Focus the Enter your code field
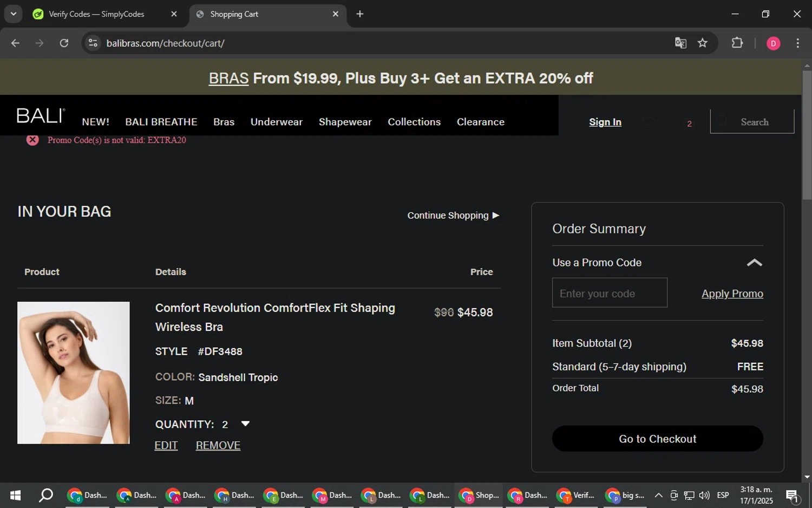Image resolution: width=812 pixels, height=508 pixels. tap(610, 293)
